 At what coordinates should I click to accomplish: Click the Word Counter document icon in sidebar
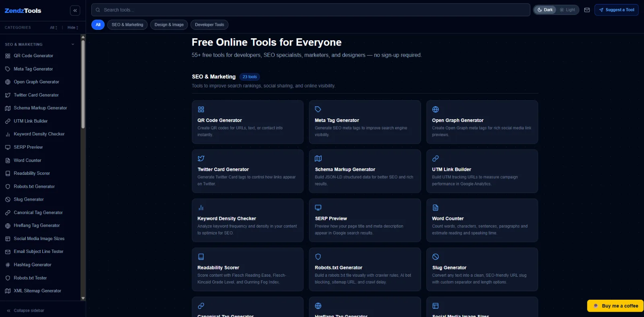pyautogui.click(x=8, y=160)
